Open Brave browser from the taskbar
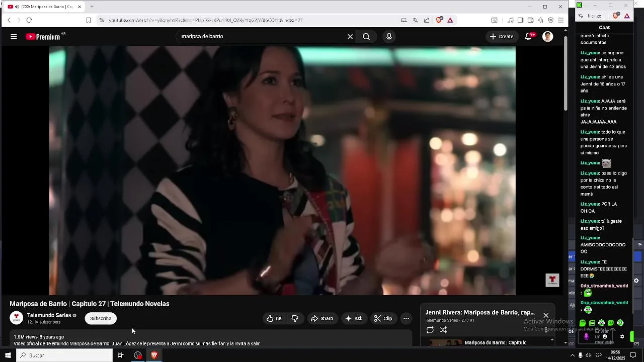Image resolution: width=644 pixels, height=362 pixels. pos(154,355)
